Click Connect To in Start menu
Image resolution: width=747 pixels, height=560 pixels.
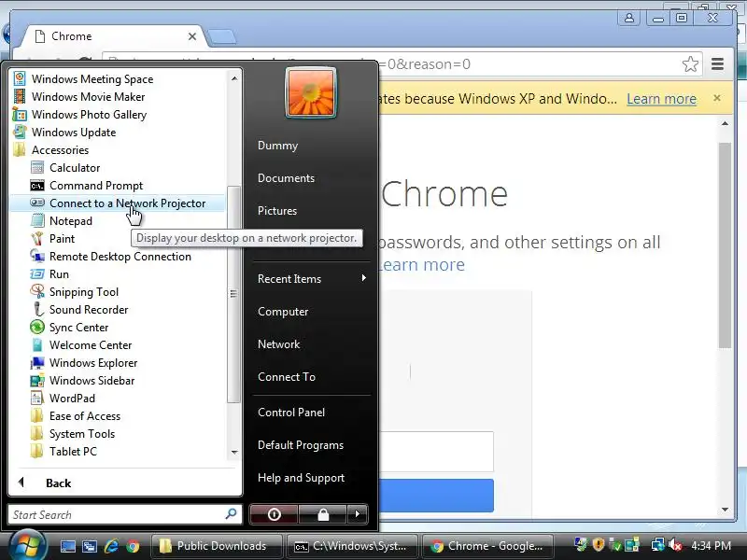coord(287,377)
